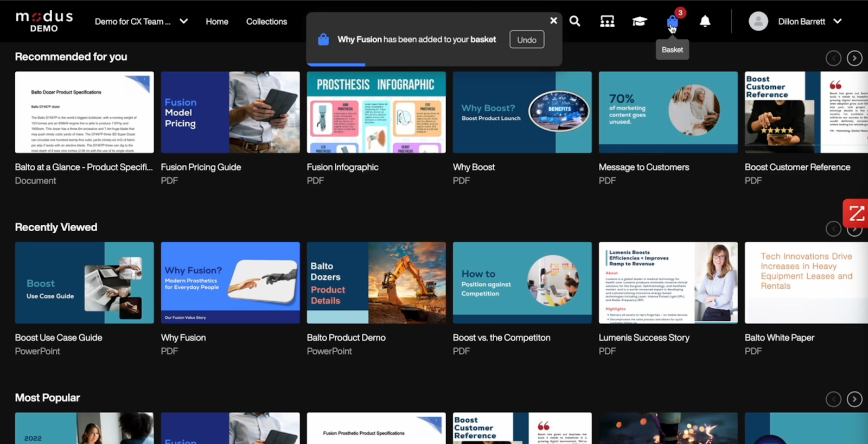Click the Balto Product Demo title

click(x=346, y=338)
